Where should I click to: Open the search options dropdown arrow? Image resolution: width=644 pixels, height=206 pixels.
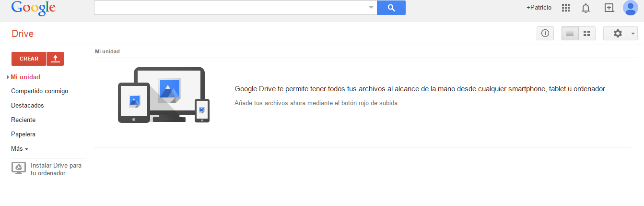point(371,8)
